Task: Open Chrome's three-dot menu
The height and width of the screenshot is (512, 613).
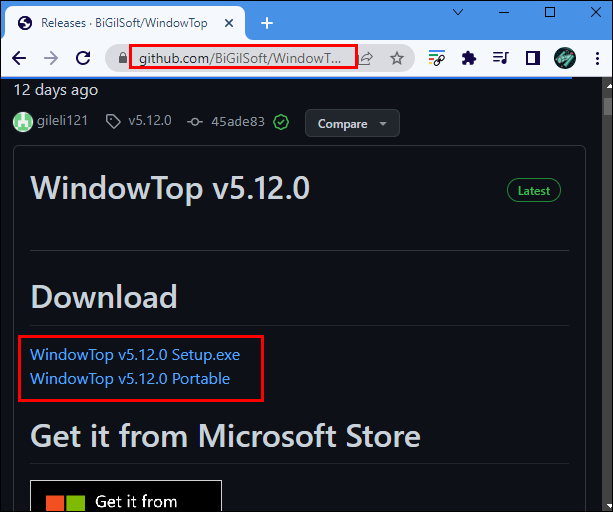Action: (x=597, y=58)
